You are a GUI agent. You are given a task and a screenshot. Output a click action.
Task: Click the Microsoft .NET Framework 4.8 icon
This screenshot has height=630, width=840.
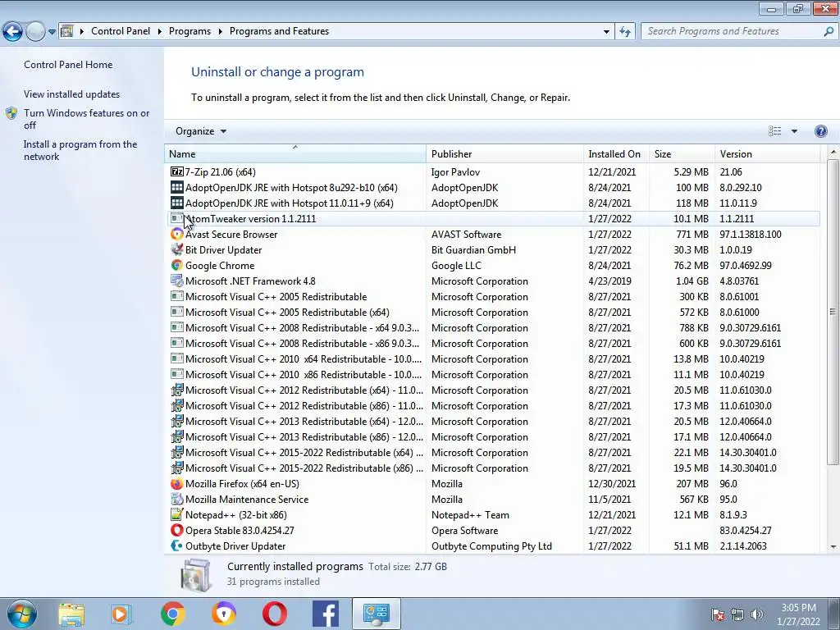pyautogui.click(x=177, y=281)
